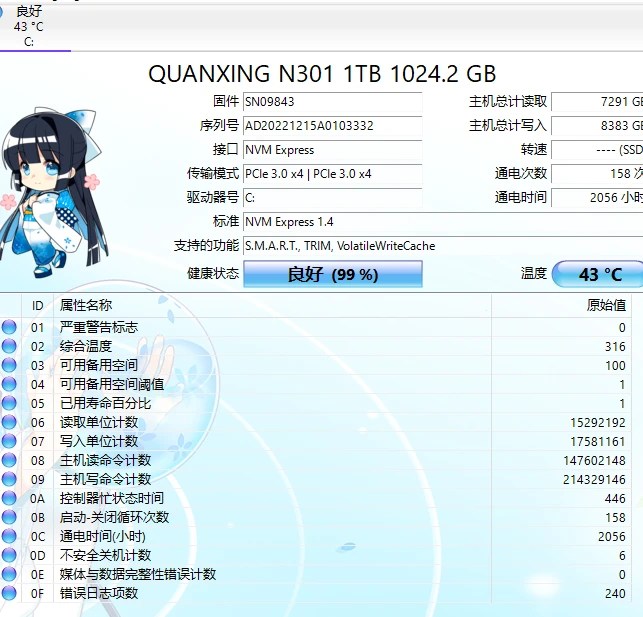
Task: Click raw value 214329146
Action: click(x=595, y=480)
